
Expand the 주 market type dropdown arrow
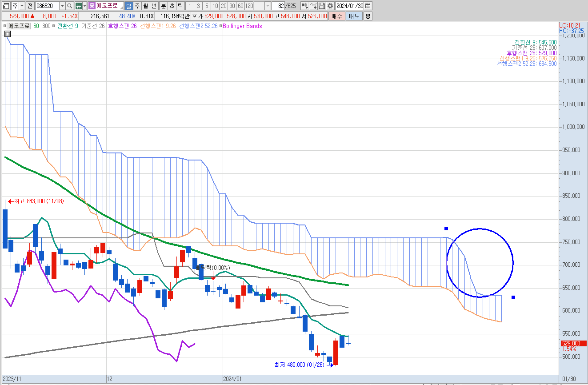pyautogui.click(x=22, y=6)
